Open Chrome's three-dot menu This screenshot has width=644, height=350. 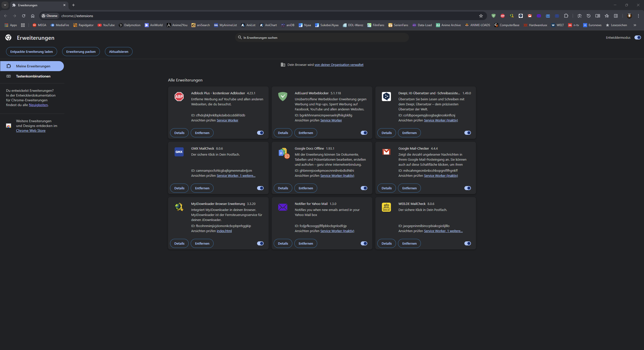[x=638, y=16]
